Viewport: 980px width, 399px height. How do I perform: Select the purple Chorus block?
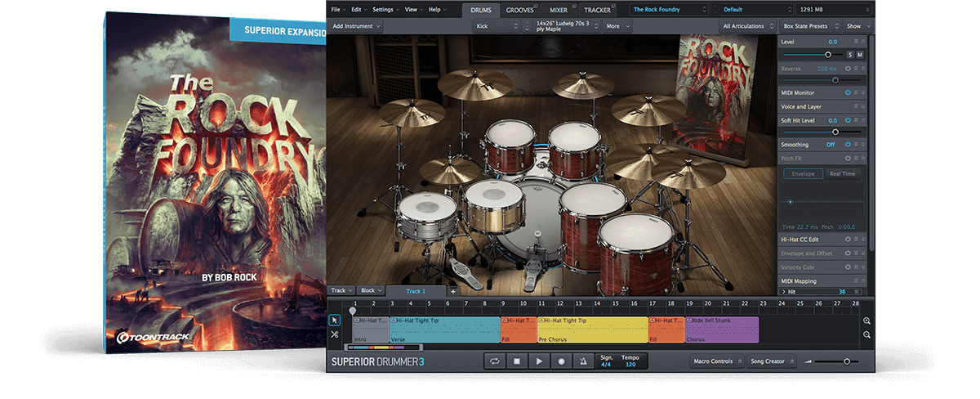point(722,330)
